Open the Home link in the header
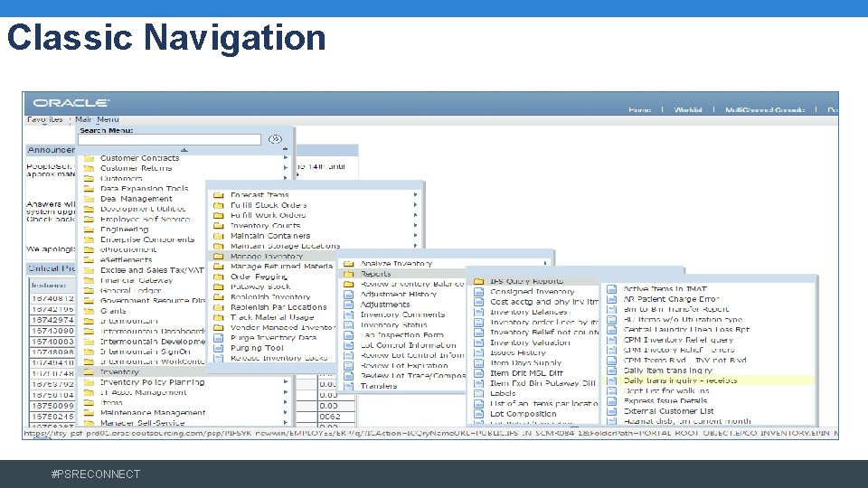 [x=640, y=110]
